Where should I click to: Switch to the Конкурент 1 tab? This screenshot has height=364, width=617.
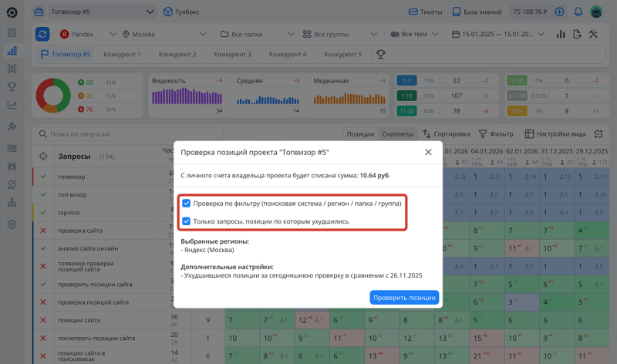coord(122,55)
